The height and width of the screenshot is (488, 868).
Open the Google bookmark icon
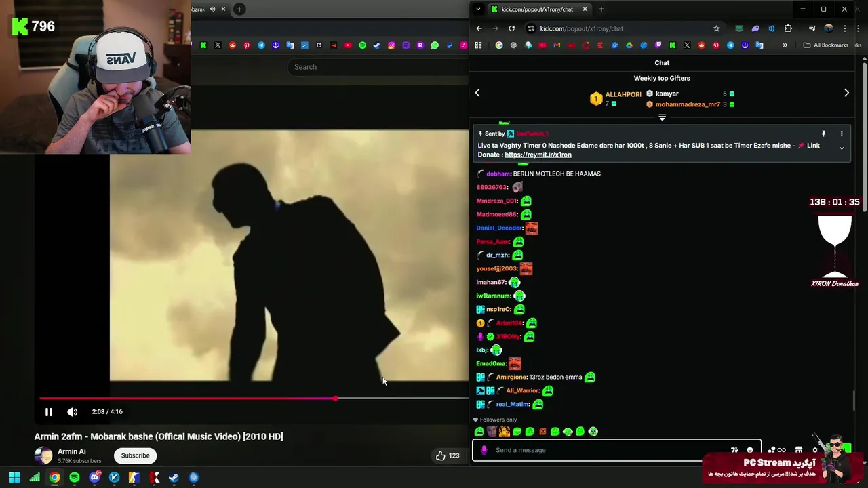click(499, 45)
